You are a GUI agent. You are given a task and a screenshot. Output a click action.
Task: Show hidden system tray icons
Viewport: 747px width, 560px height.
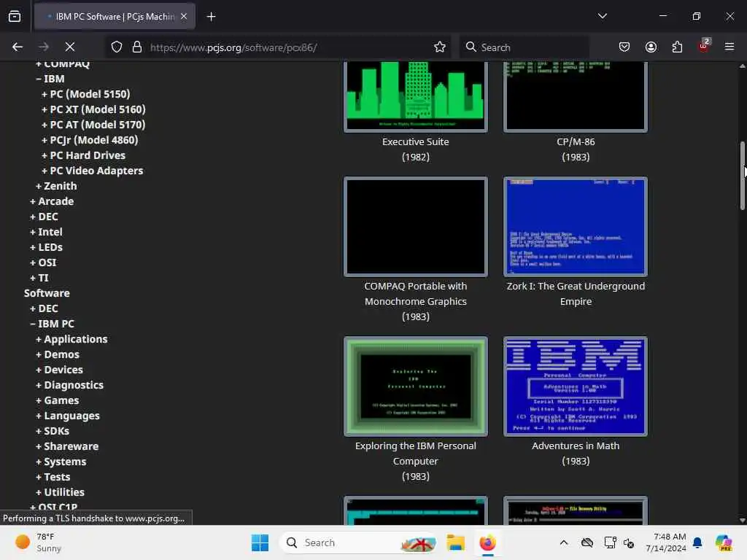pos(564,542)
